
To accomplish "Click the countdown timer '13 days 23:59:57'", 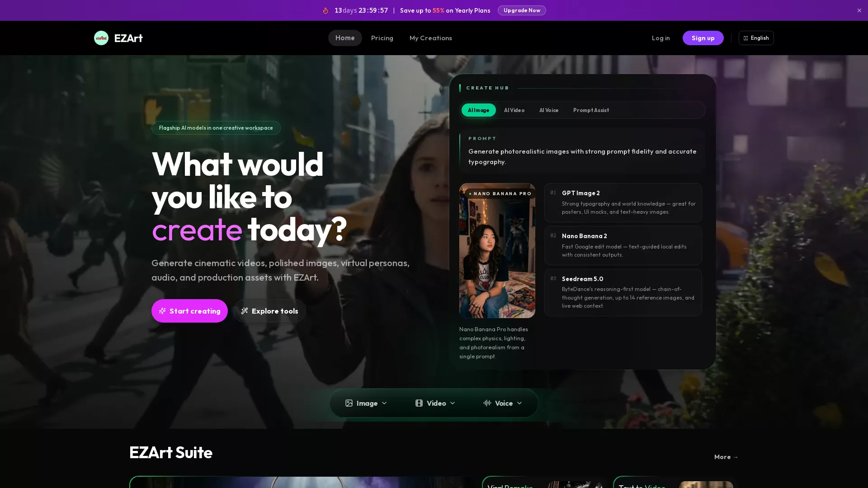I will pyautogui.click(x=361, y=10).
